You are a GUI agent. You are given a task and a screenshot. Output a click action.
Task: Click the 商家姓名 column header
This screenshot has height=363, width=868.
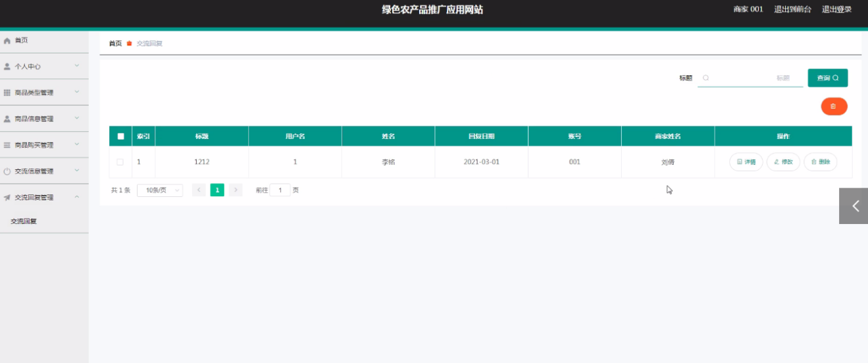coord(667,136)
